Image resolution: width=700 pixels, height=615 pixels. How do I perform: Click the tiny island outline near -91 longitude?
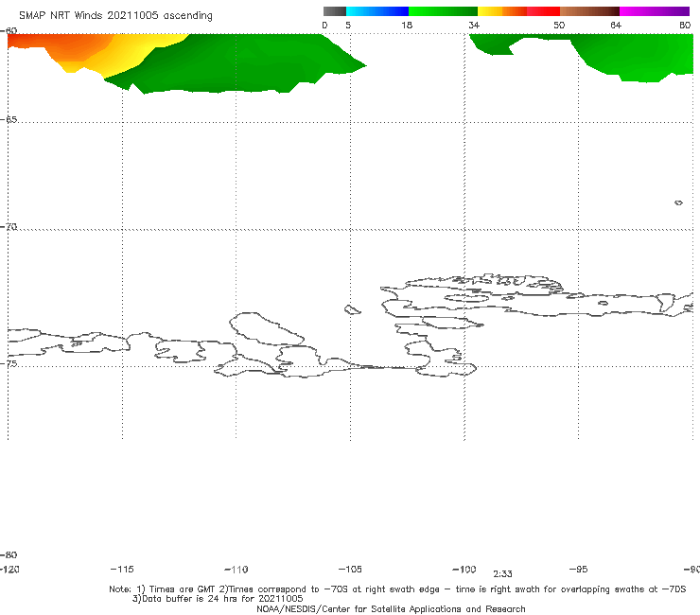coord(678,202)
